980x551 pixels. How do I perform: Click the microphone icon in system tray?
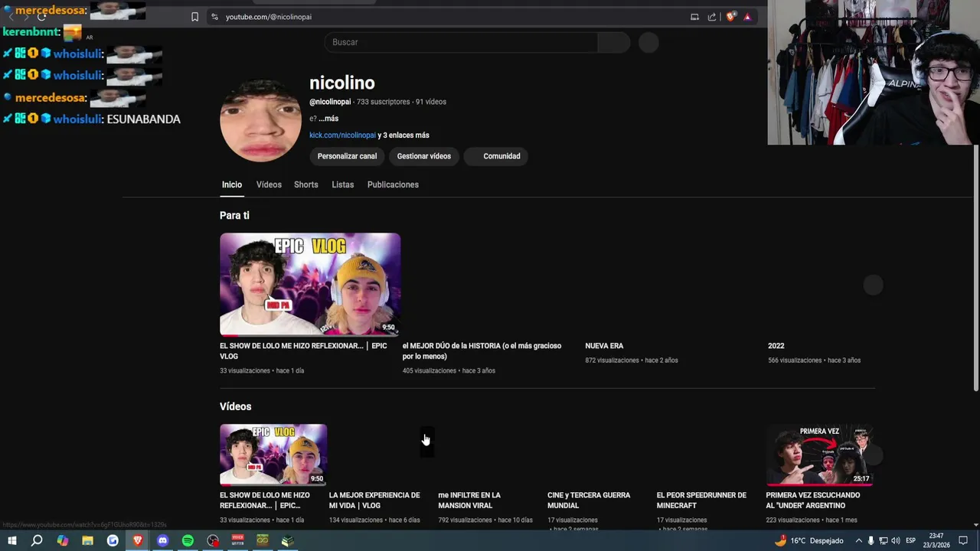(871, 540)
